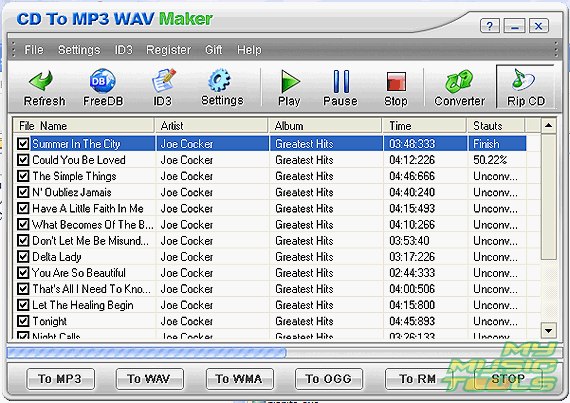Start playback with the Play icon

(290, 82)
